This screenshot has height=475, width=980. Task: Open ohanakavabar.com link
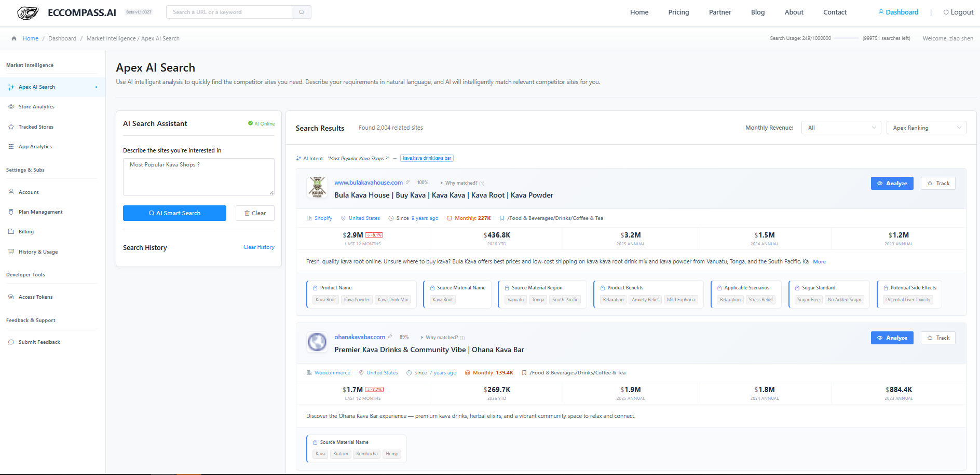click(360, 337)
